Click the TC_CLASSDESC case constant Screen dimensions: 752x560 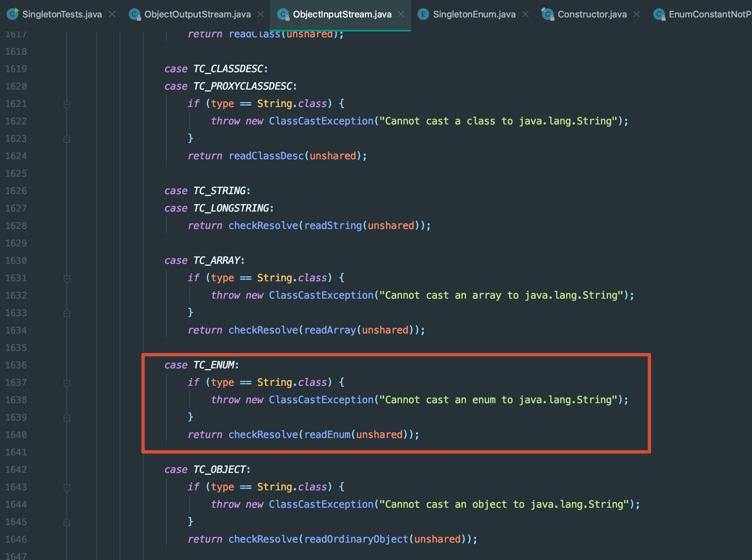tap(228, 69)
